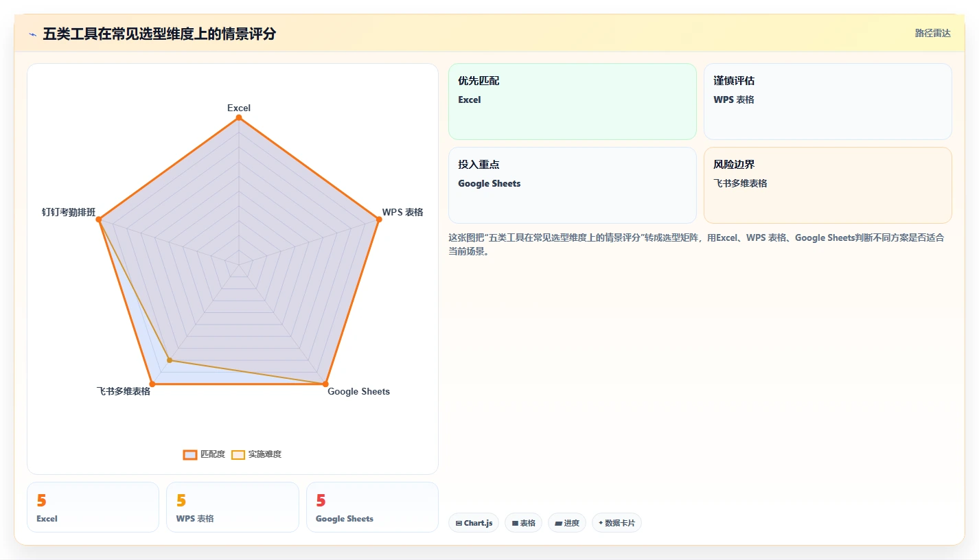
Task: Click the WPS 表格 axis label on chart
Action: 403,212
